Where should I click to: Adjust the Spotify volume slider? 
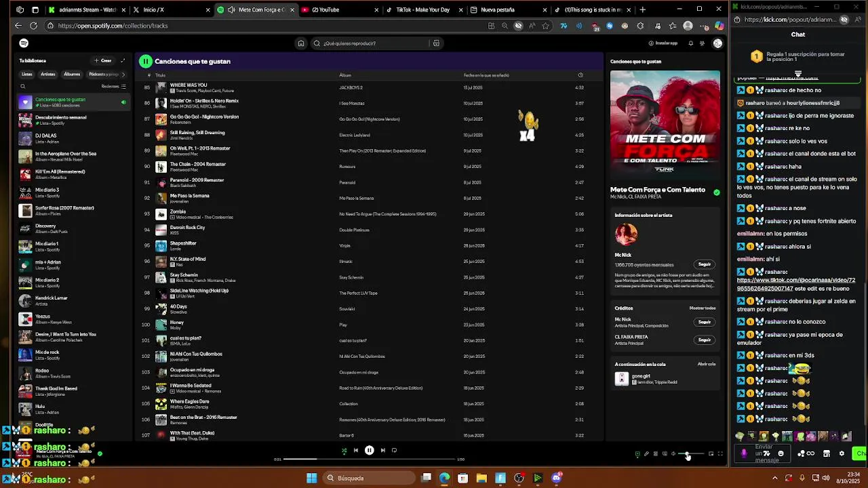(691, 453)
